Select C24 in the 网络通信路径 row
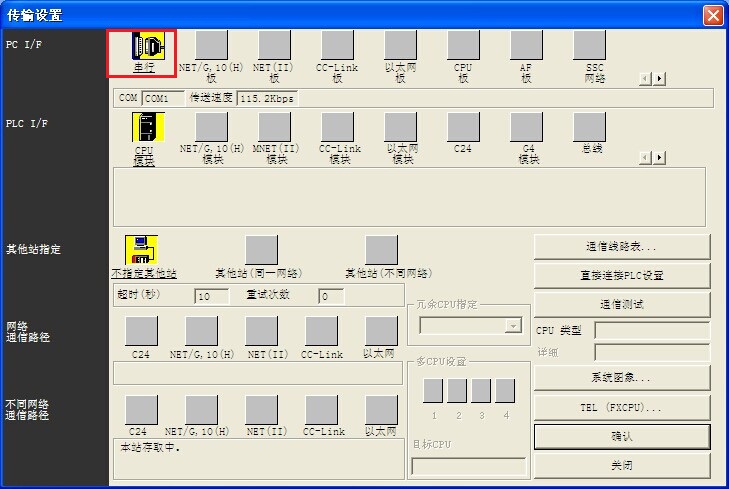Screen dimensions: 729x489 (x=141, y=331)
